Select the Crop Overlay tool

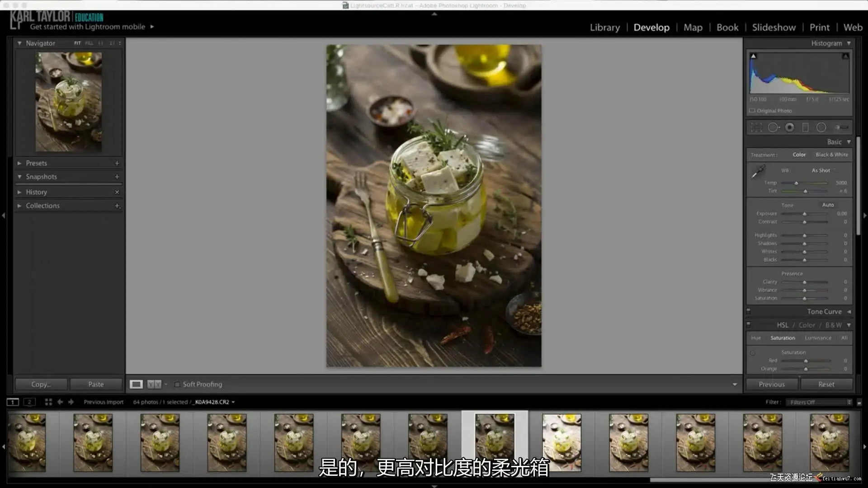756,127
